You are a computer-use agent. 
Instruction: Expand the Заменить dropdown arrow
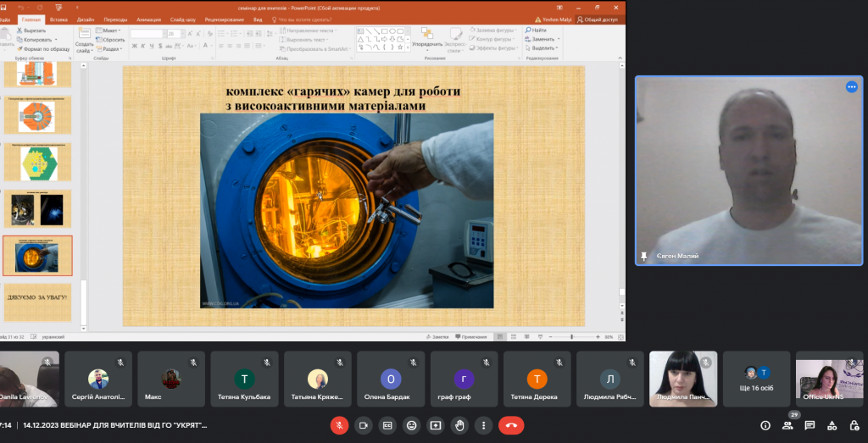558,39
